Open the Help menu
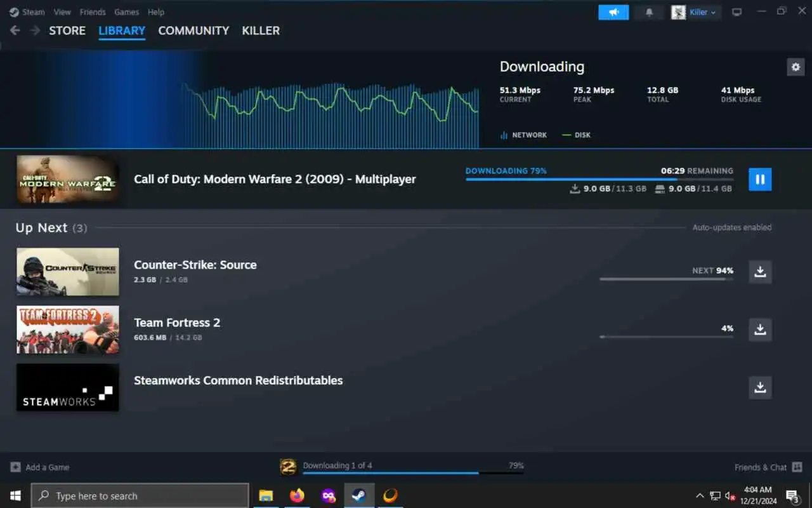812x508 pixels. click(156, 12)
